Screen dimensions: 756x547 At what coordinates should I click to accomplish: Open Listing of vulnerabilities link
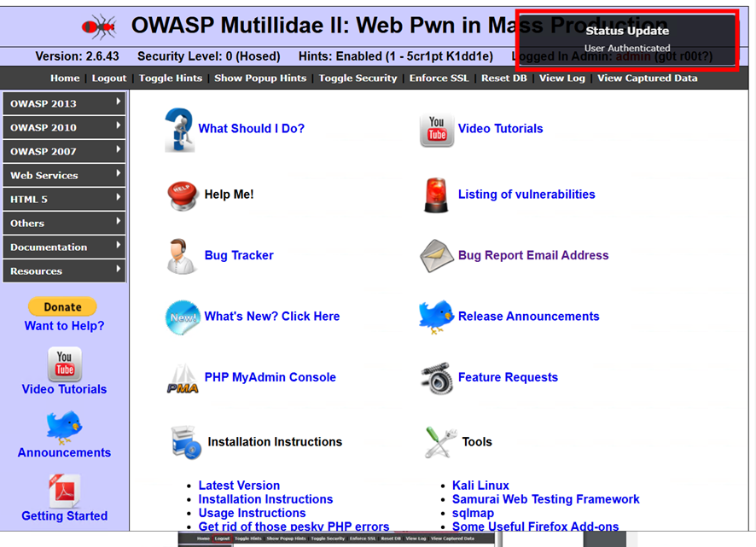(526, 195)
